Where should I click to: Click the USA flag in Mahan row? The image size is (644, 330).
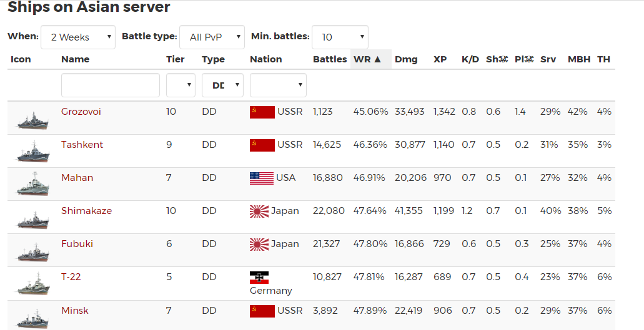point(262,178)
